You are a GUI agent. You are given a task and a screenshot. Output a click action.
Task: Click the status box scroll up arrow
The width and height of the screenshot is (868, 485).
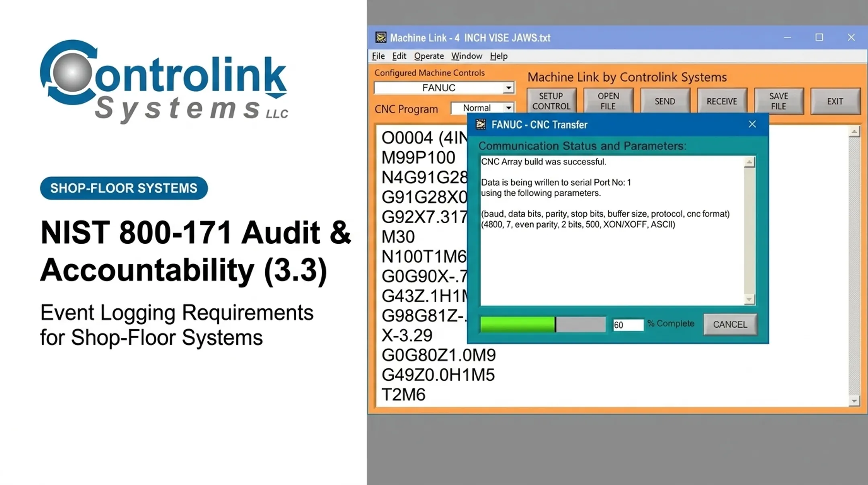click(749, 162)
